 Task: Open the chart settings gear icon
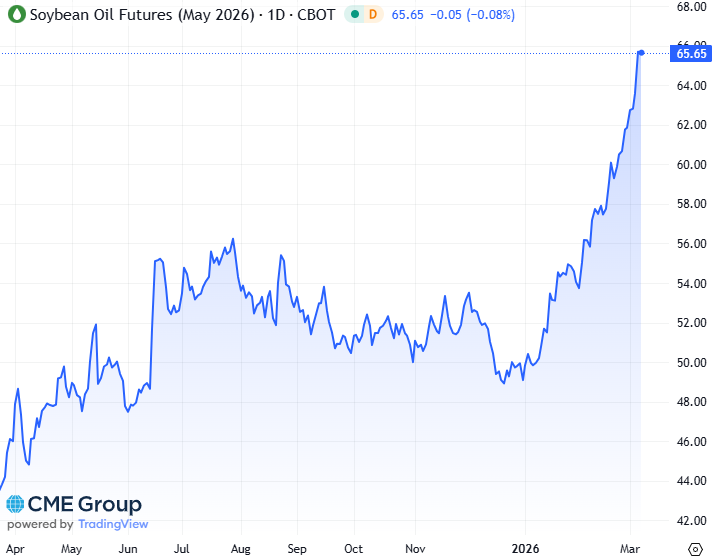tap(696, 549)
